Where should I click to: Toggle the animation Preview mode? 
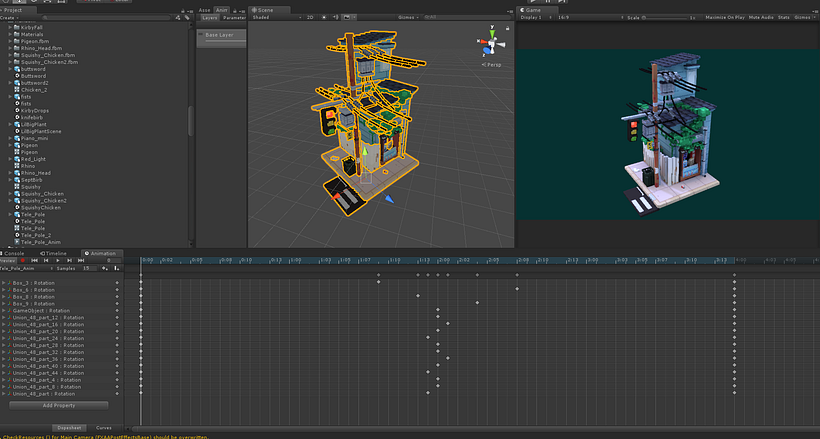coord(8,261)
